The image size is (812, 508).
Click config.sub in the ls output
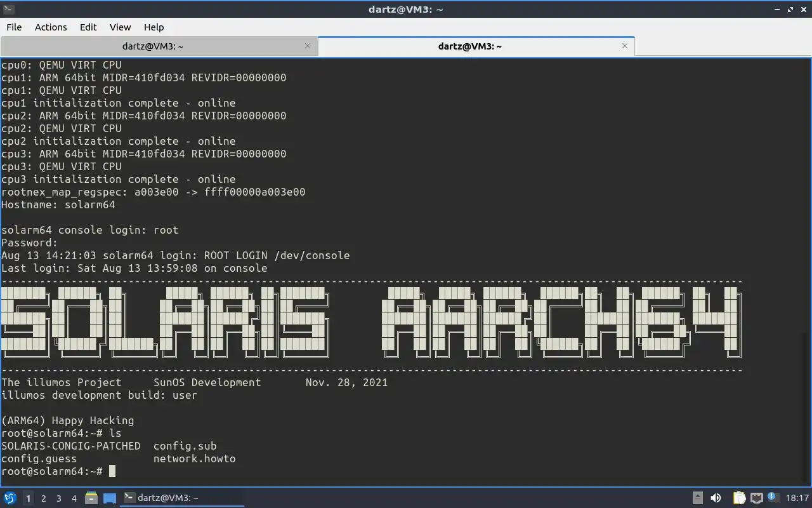[185, 446]
